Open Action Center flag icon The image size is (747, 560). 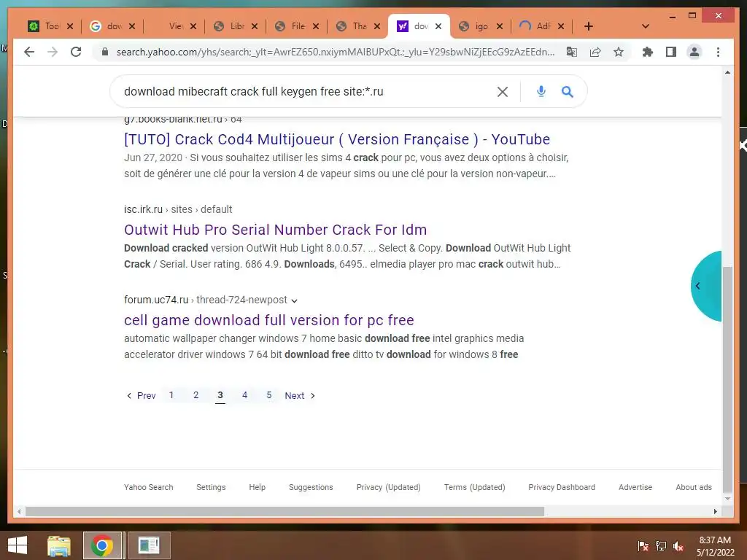click(x=643, y=546)
